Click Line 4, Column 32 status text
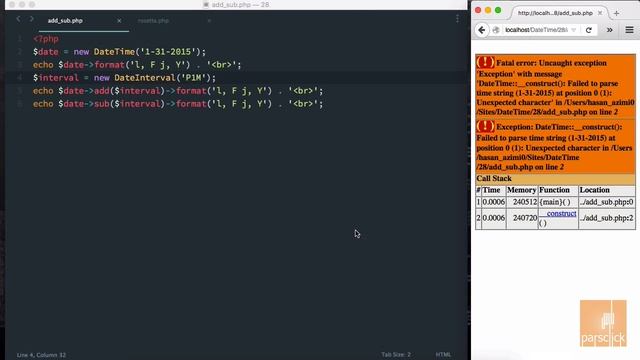 tap(41, 355)
